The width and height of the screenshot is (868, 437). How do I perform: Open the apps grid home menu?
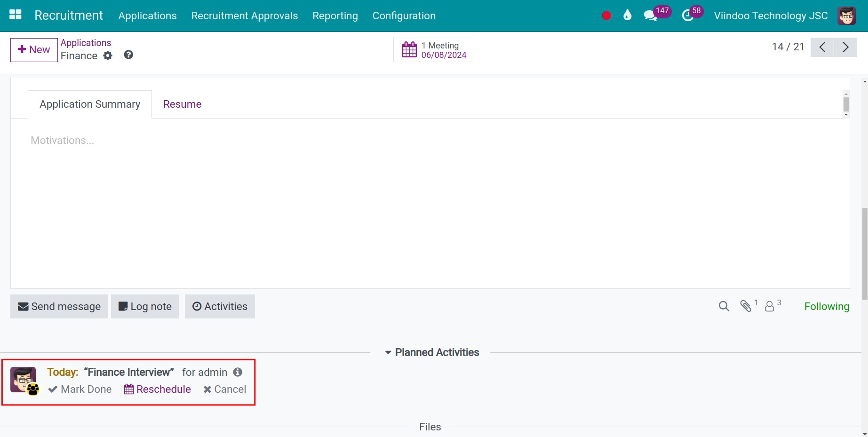pos(16,15)
